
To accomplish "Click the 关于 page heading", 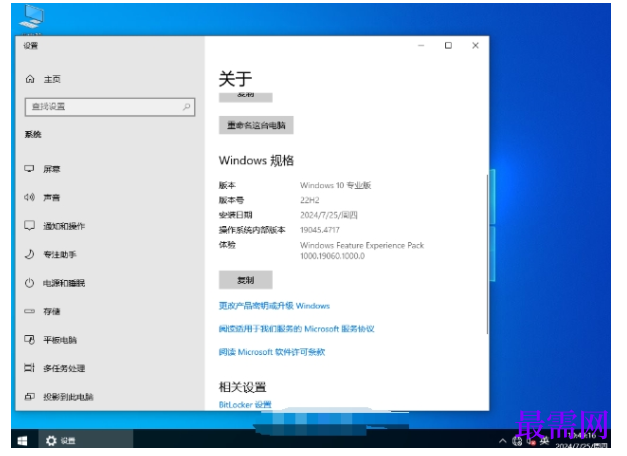I will [x=236, y=78].
